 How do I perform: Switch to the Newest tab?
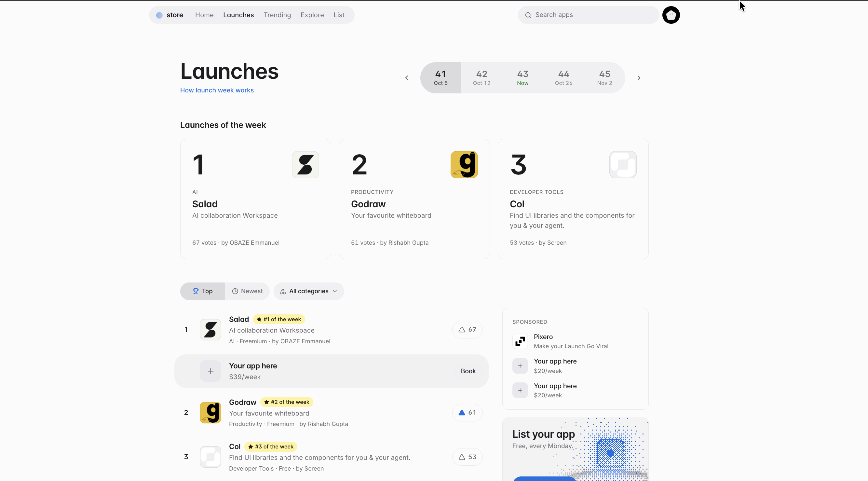pyautogui.click(x=247, y=291)
